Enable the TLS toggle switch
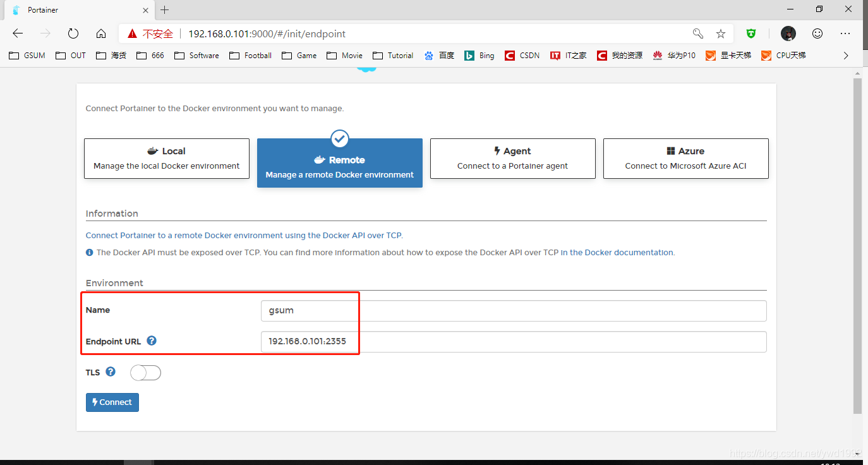Image resolution: width=868 pixels, height=465 pixels. pos(146,373)
